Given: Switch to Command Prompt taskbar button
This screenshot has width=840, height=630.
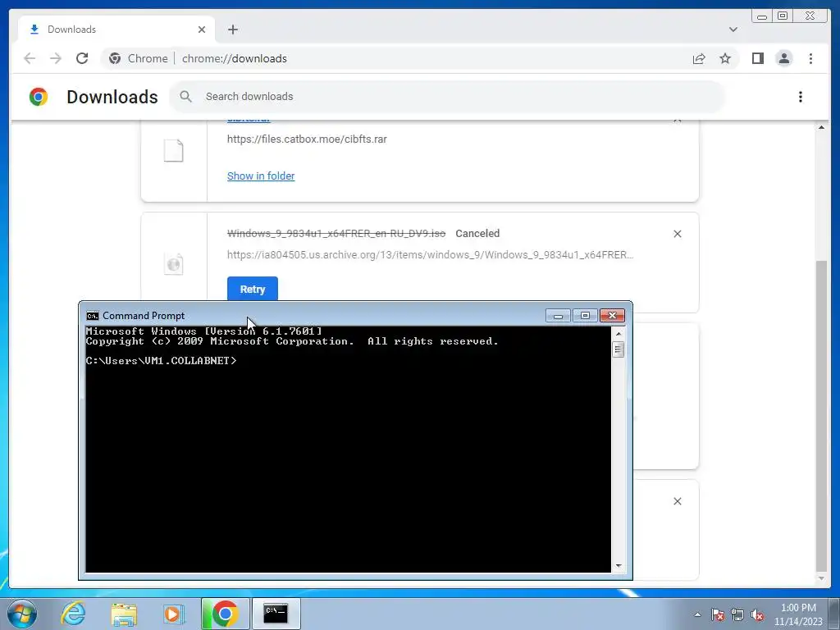Looking at the screenshot, I should pyautogui.click(x=276, y=614).
